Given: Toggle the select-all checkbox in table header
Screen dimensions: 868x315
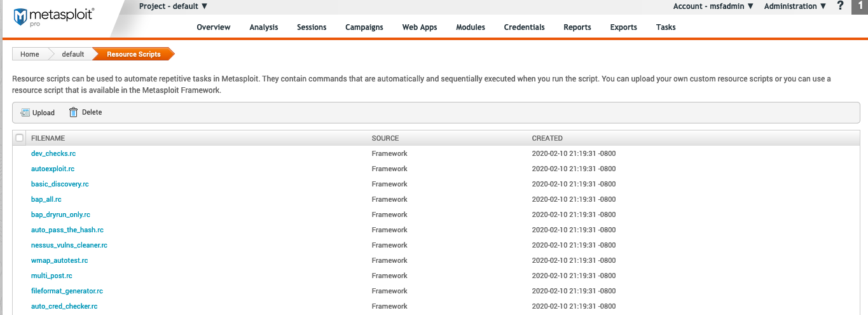Looking at the screenshot, I should [x=20, y=138].
